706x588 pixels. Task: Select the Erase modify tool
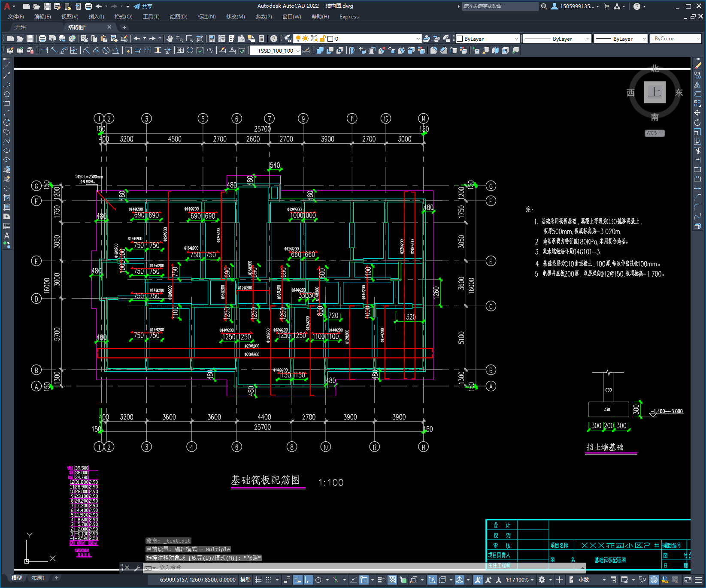click(x=697, y=66)
